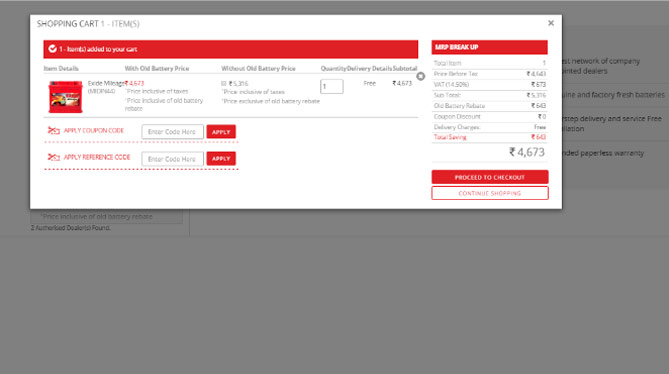Click the quantity input field
669x374 pixels.
[332, 87]
